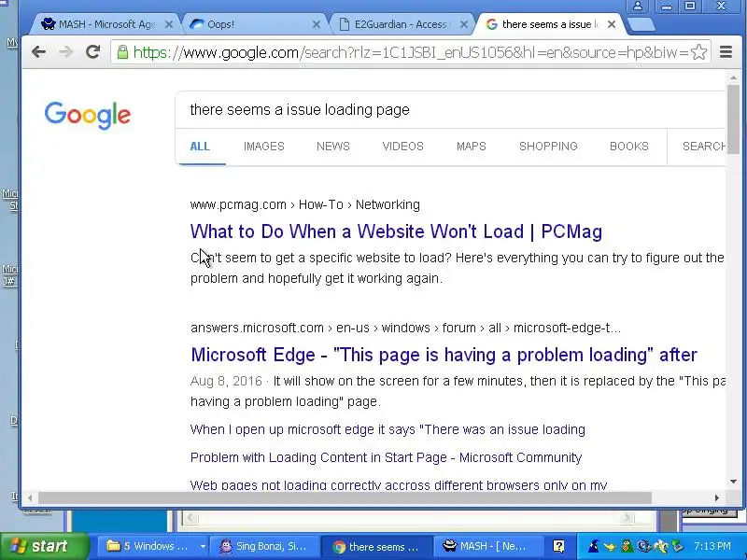Switch to IMAGES search results

(264, 147)
